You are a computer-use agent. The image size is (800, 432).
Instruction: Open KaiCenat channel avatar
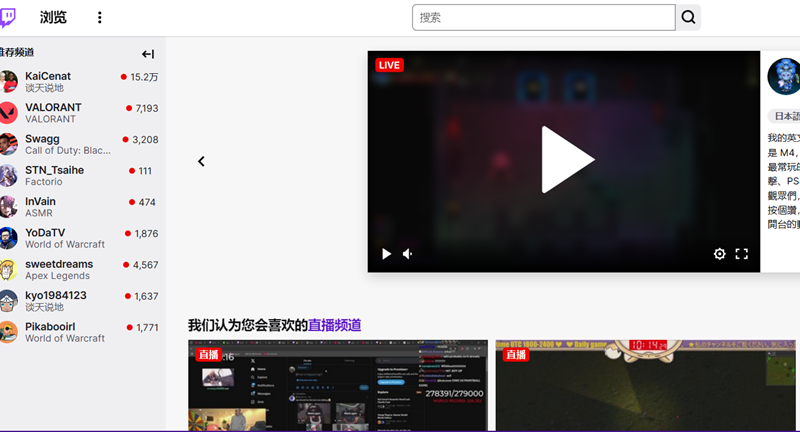pos(8,82)
